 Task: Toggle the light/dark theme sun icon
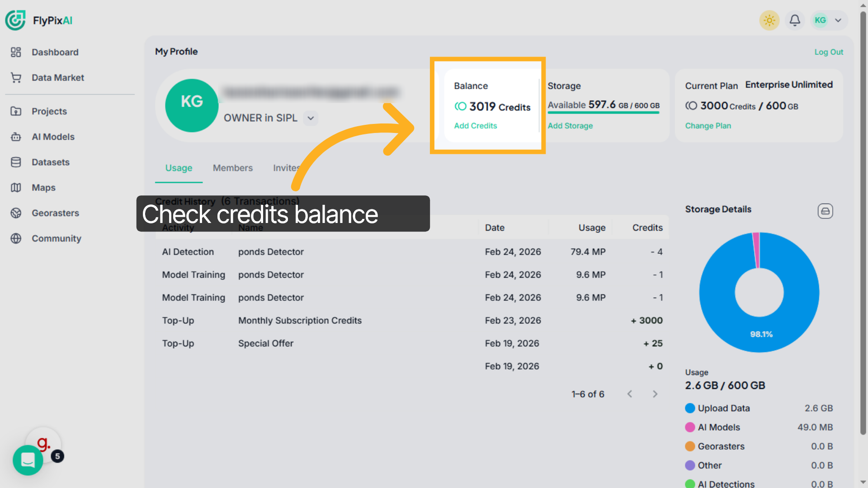pyautogui.click(x=769, y=20)
